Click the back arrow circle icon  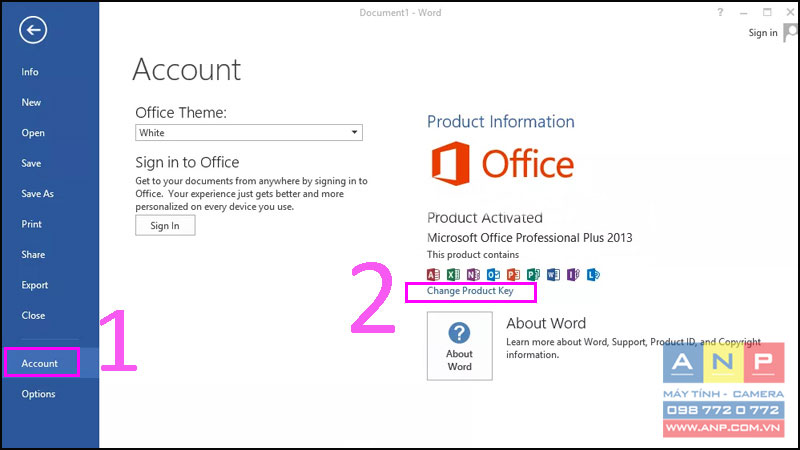[33, 30]
